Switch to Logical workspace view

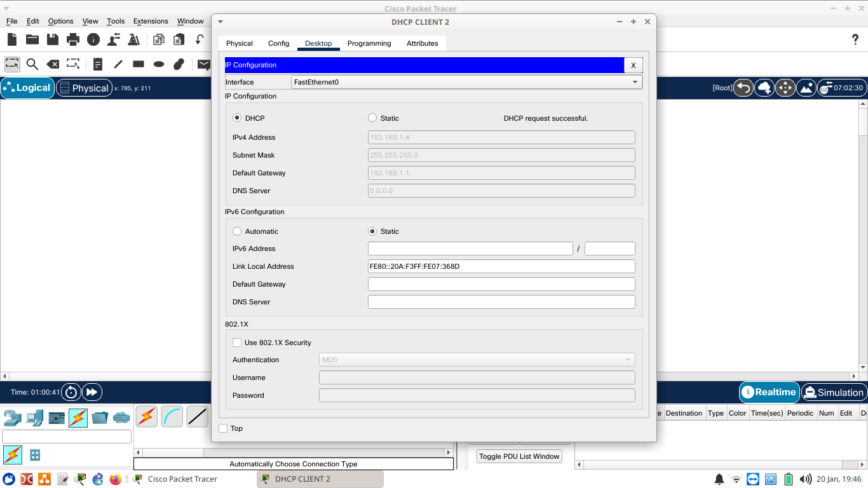tap(27, 88)
